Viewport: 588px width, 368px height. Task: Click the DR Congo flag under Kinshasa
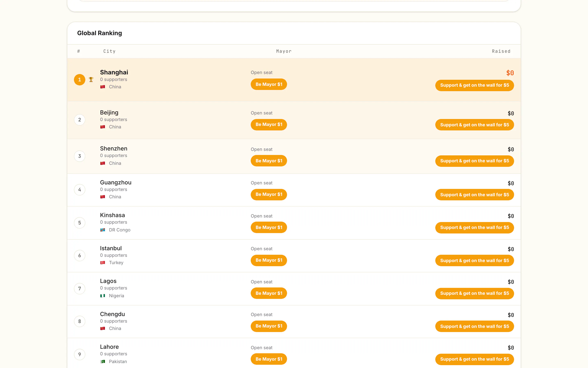(102, 230)
